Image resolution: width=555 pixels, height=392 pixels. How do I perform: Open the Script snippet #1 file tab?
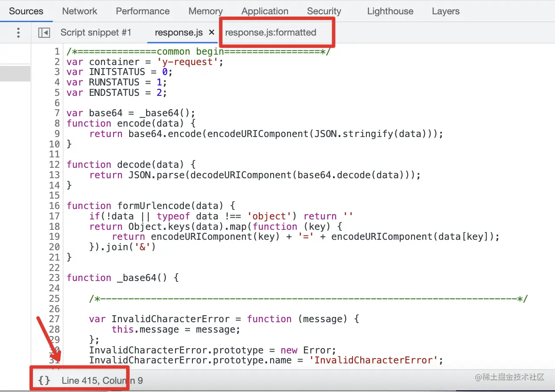pyautogui.click(x=96, y=33)
